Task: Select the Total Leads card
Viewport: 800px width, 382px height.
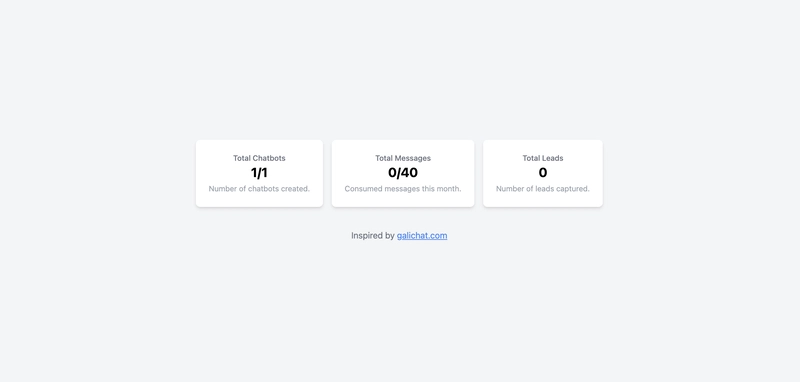Action: click(x=543, y=173)
